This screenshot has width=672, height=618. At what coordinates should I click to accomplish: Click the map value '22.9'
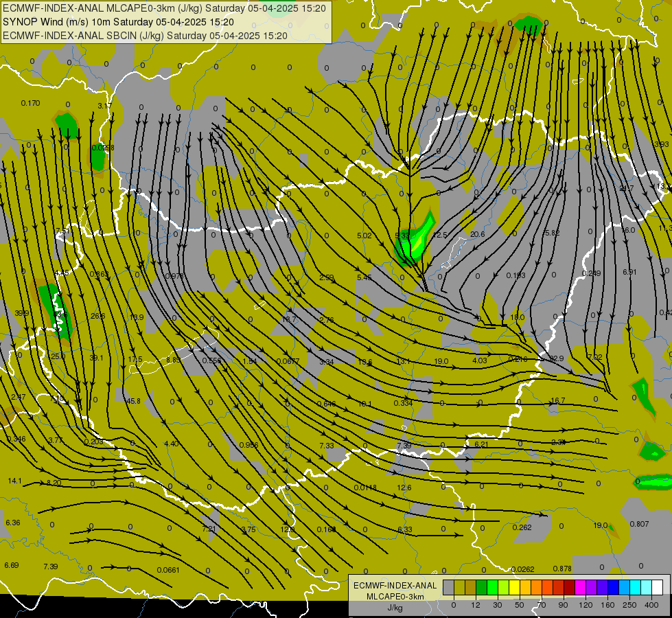pyautogui.click(x=556, y=358)
